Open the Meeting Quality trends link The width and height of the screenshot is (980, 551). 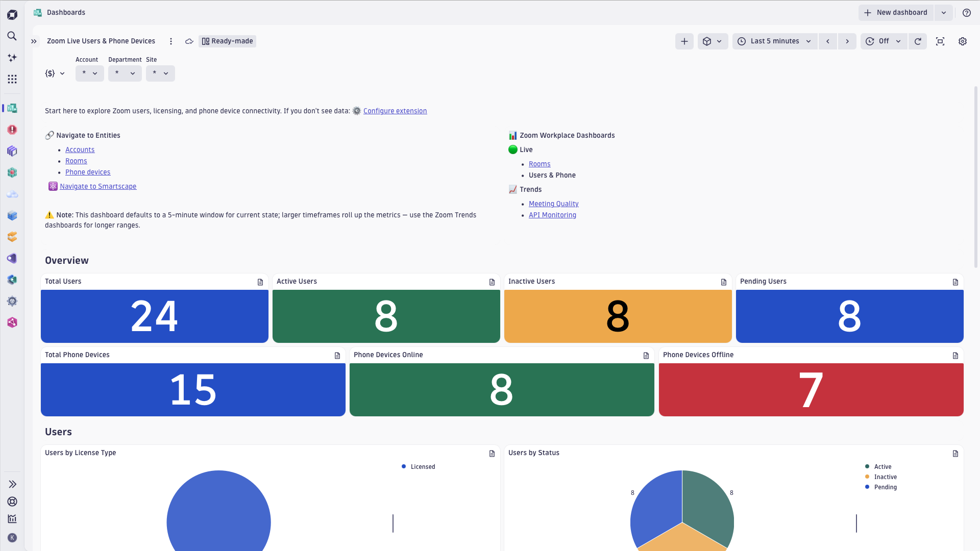553,204
